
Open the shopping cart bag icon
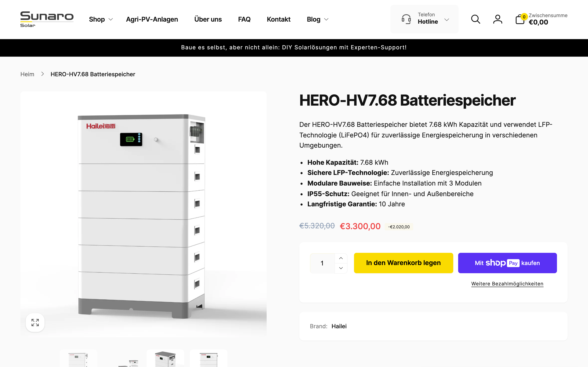[520, 19]
